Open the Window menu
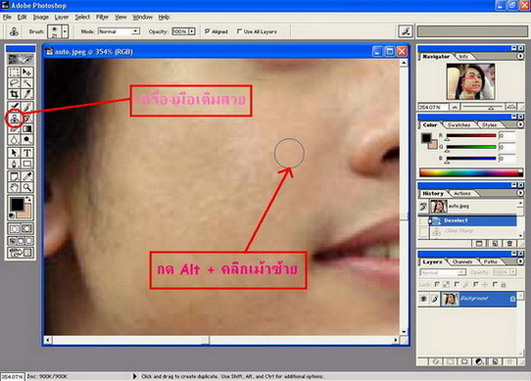Viewport: 531px width, 381px height. tap(143, 17)
